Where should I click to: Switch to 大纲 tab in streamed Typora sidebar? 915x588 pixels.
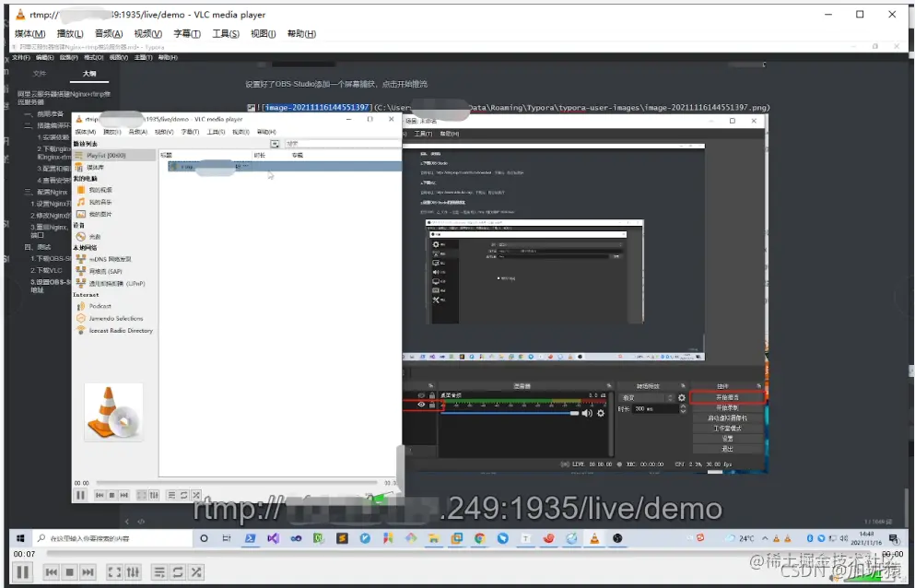[x=89, y=74]
